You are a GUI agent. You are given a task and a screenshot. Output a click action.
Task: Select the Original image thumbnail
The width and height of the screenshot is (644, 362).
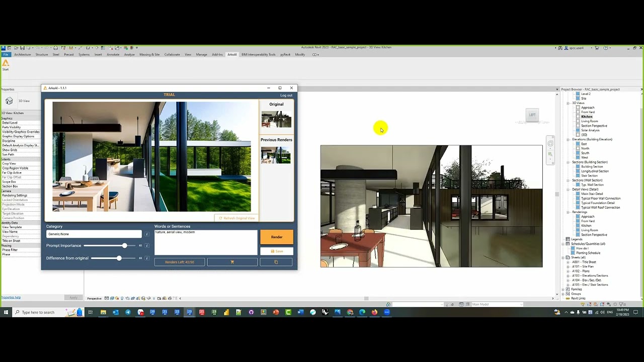(x=276, y=119)
